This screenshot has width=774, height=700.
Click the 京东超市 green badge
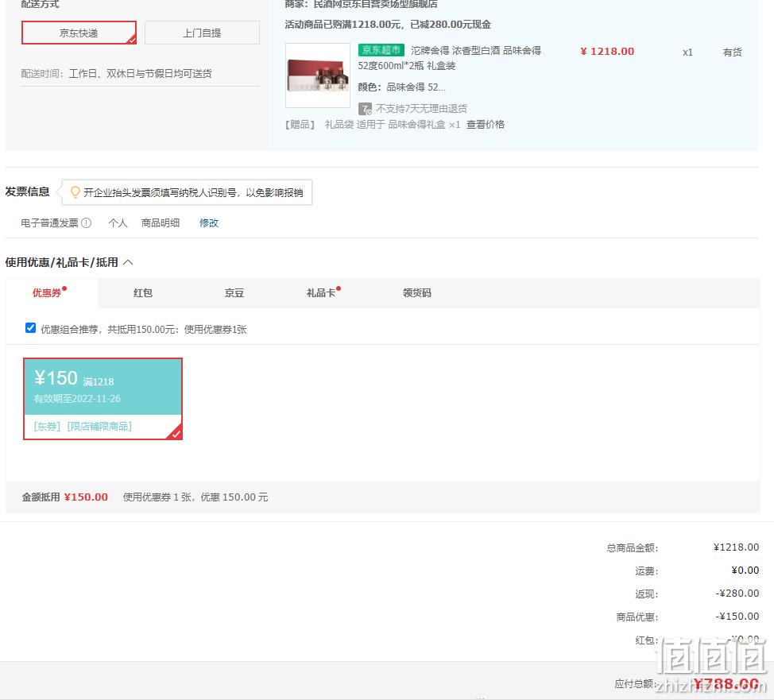click(381, 50)
